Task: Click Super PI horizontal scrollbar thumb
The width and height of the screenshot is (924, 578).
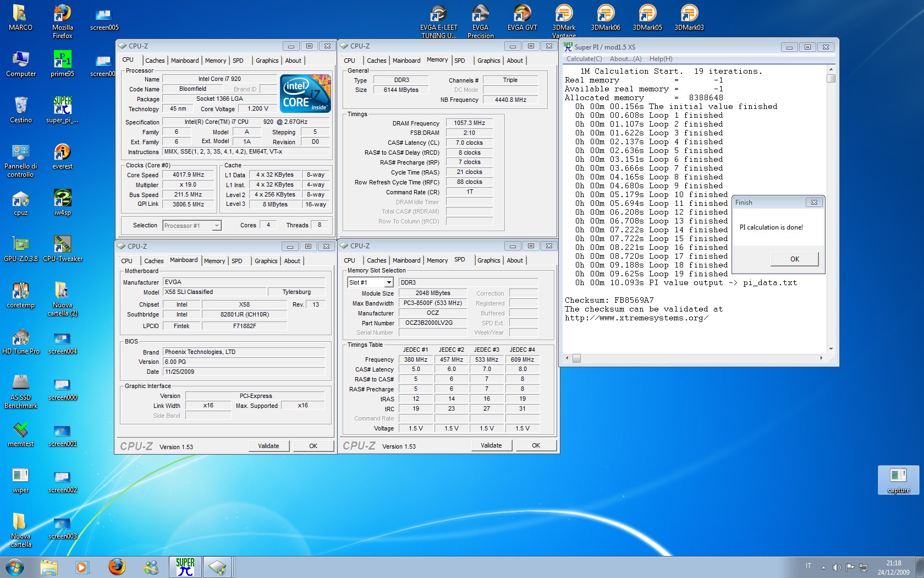Action: click(x=576, y=358)
